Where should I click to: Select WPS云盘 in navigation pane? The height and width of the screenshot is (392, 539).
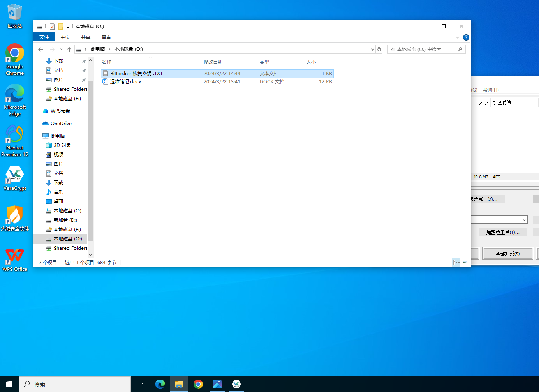click(x=60, y=111)
